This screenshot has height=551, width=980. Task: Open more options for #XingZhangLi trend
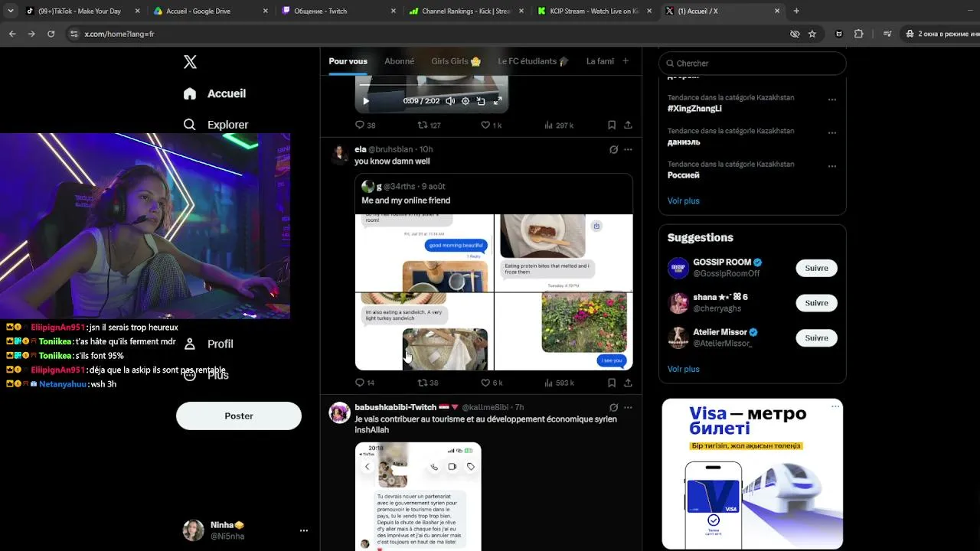pos(831,99)
